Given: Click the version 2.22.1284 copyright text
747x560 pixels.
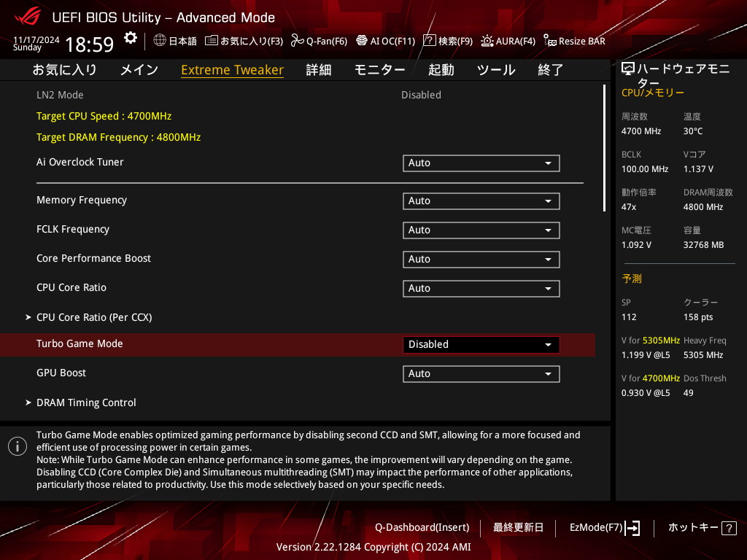Looking at the screenshot, I should click(x=373, y=547).
